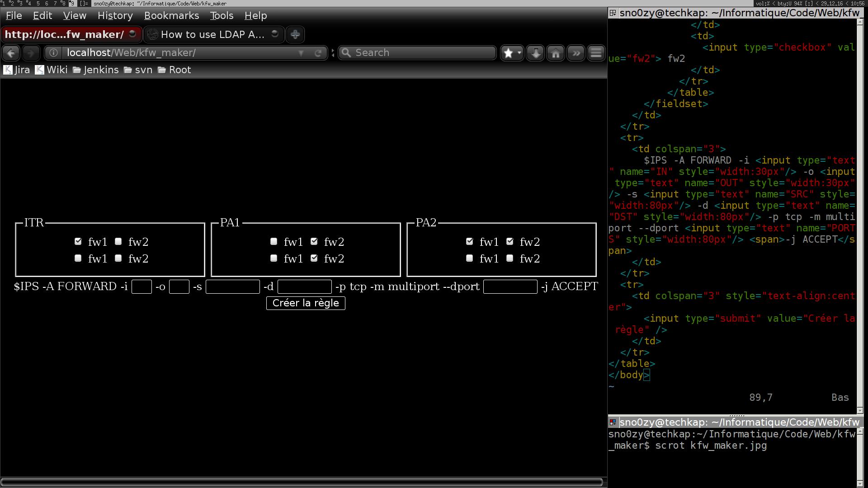Select the http://loc...fw_maker/ tab
The image size is (868, 488).
pyautogui.click(x=71, y=34)
